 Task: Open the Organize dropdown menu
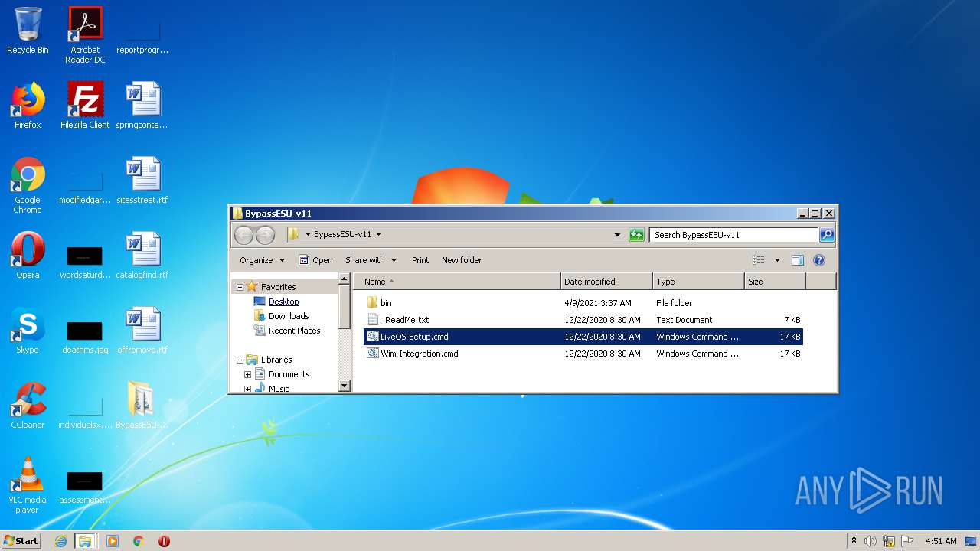pyautogui.click(x=262, y=260)
